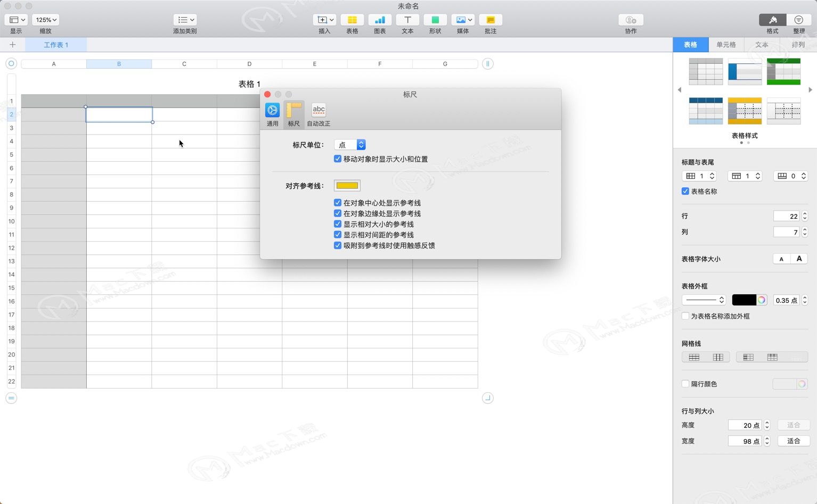817x504 pixels.
Task: Add a new sheet with plus button
Action: tap(13, 45)
